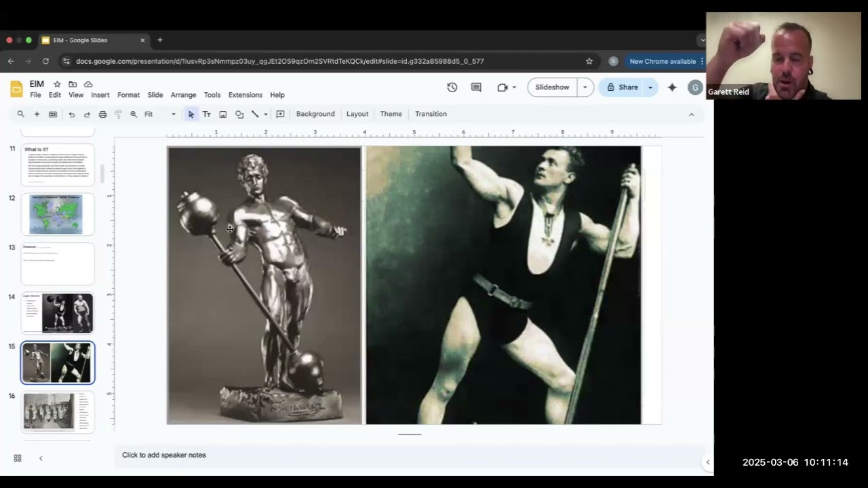Viewport: 868px width, 488px height.
Task: Bookmark this page in Chrome
Action: click(x=589, y=61)
